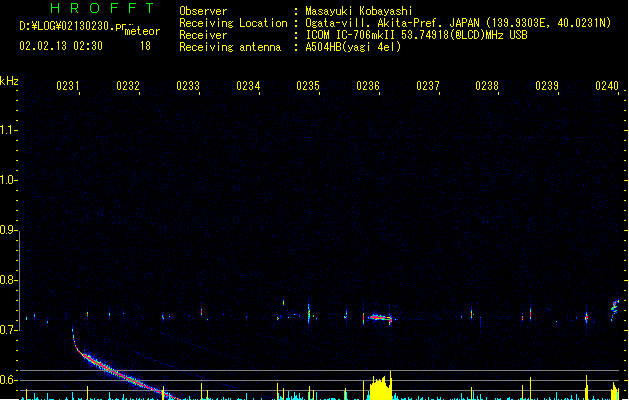
Task: Click the 0233 time marker
Action: [x=188, y=86]
